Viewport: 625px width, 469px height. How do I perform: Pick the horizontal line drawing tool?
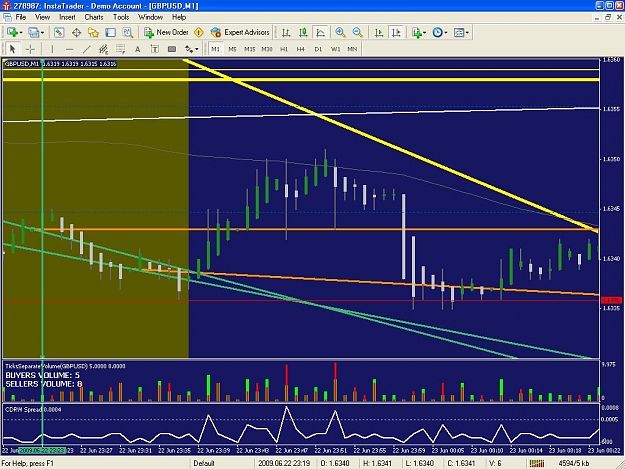(69, 49)
